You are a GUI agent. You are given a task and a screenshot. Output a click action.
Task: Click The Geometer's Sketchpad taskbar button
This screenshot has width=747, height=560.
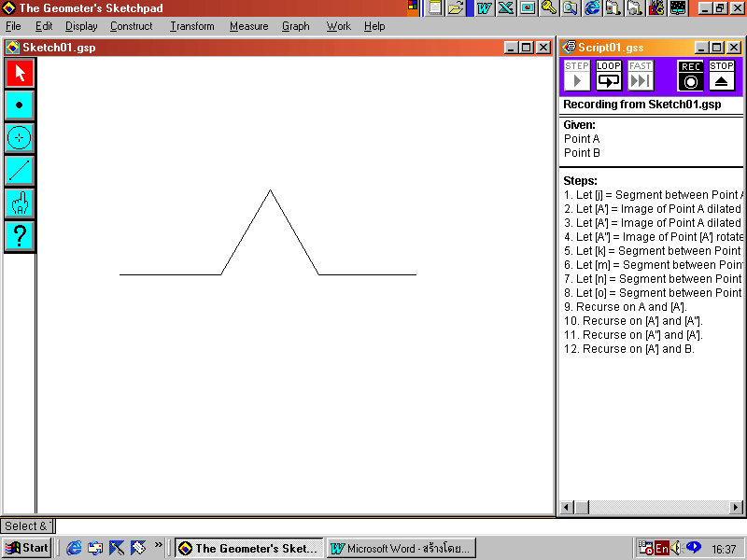[x=248, y=548]
